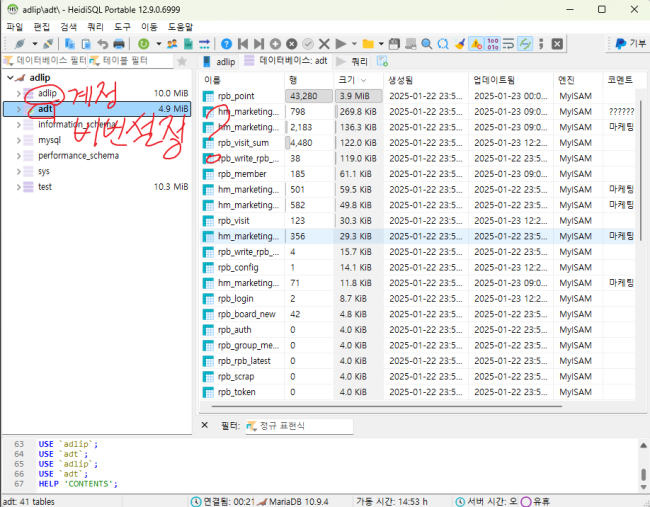Viewport: 650px width, 507px height.
Task: Click the post changes checkmark icon
Action: pyautogui.click(x=308, y=44)
